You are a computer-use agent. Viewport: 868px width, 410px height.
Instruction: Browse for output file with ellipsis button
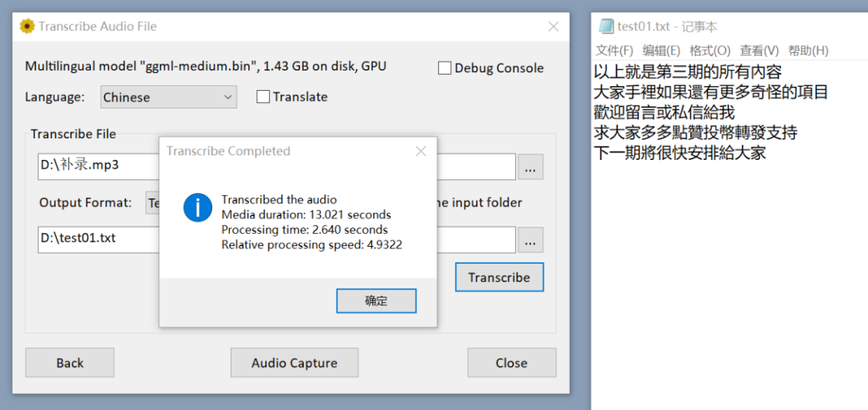530,240
